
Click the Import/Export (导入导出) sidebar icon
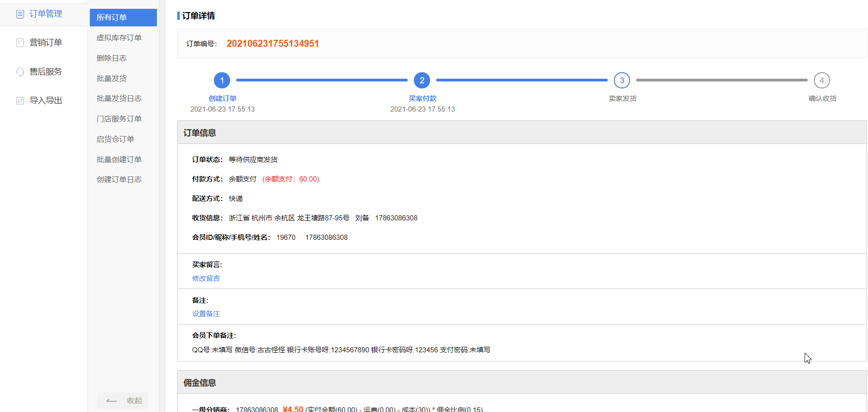point(20,100)
